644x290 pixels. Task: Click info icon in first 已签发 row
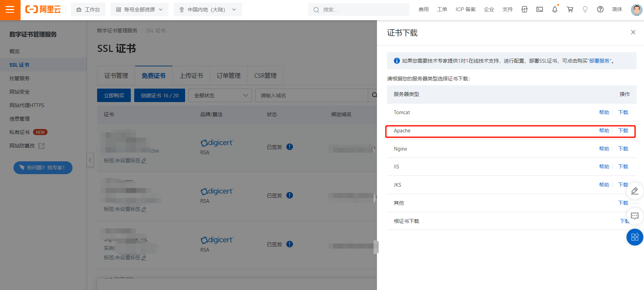coord(290,147)
